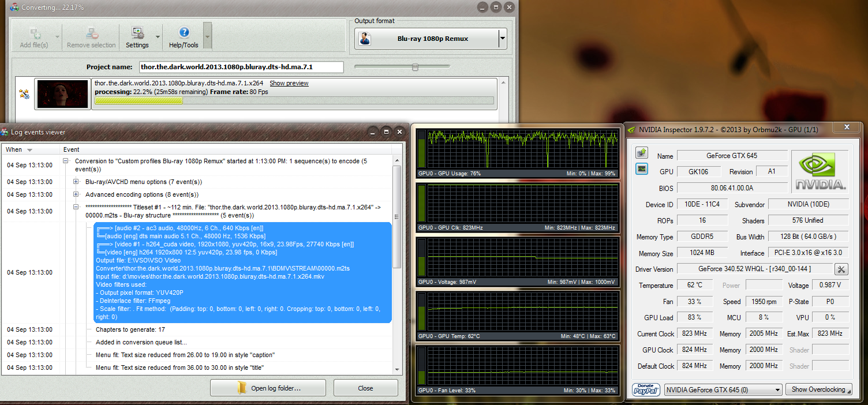Collapse the Conversion to Custom profiles log entry

tap(66, 162)
